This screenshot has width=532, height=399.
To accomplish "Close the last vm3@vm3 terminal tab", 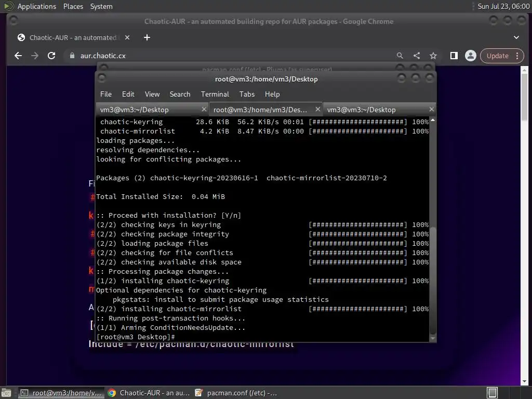I will pyautogui.click(x=432, y=109).
